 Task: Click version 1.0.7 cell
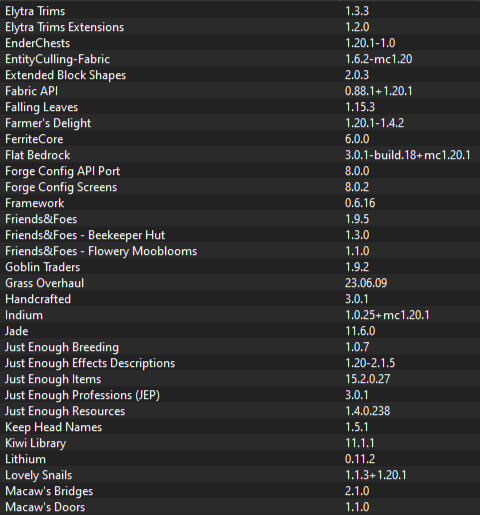point(357,347)
